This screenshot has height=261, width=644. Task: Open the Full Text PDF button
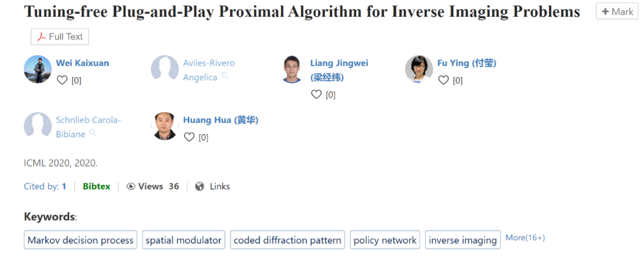click(x=60, y=37)
